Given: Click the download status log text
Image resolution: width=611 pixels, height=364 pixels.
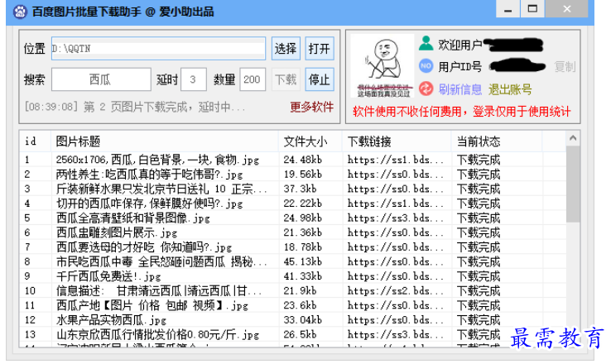Looking at the screenshot, I should [135, 107].
